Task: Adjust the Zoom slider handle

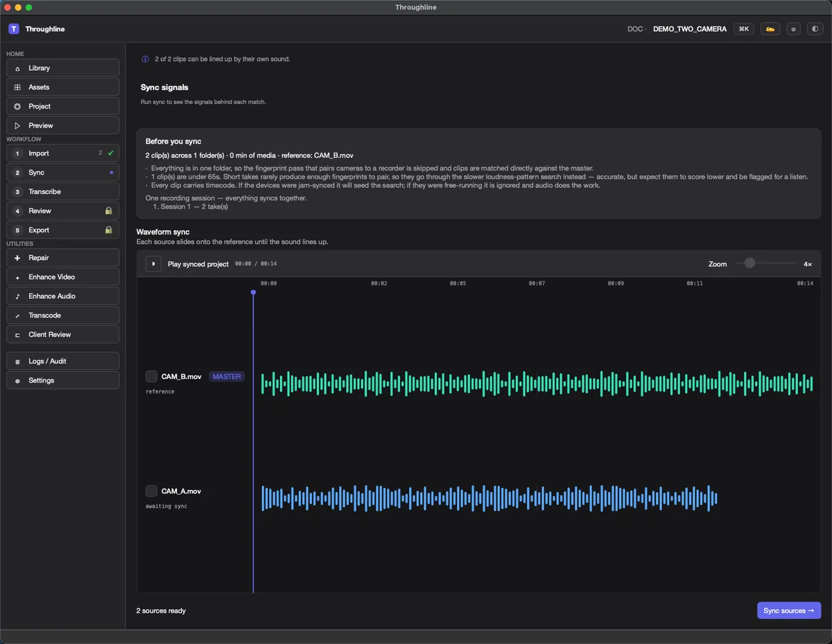Action: coord(749,263)
